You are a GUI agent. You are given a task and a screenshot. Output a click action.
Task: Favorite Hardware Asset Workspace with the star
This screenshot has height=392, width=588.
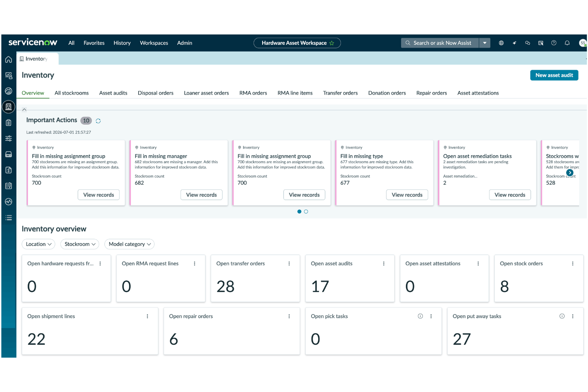click(x=332, y=43)
